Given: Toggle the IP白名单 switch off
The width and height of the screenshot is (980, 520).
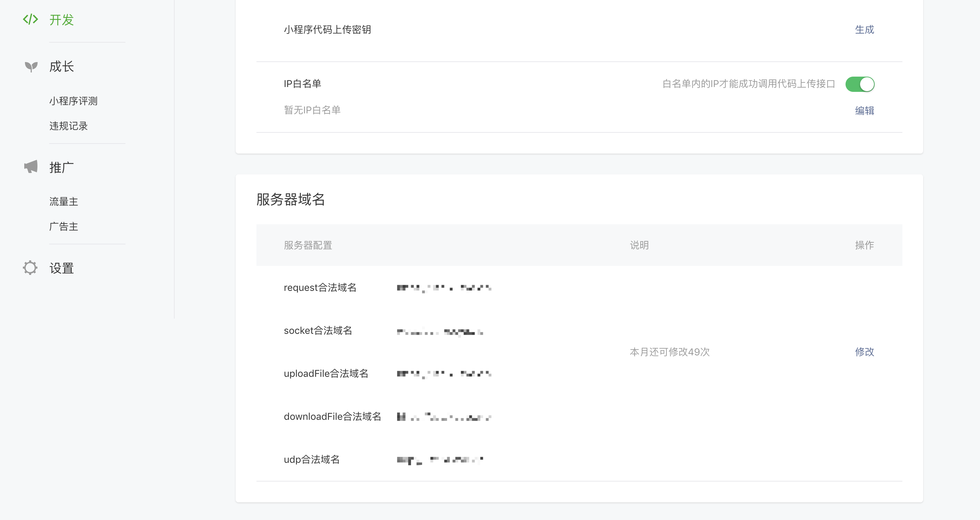Looking at the screenshot, I should [x=860, y=84].
